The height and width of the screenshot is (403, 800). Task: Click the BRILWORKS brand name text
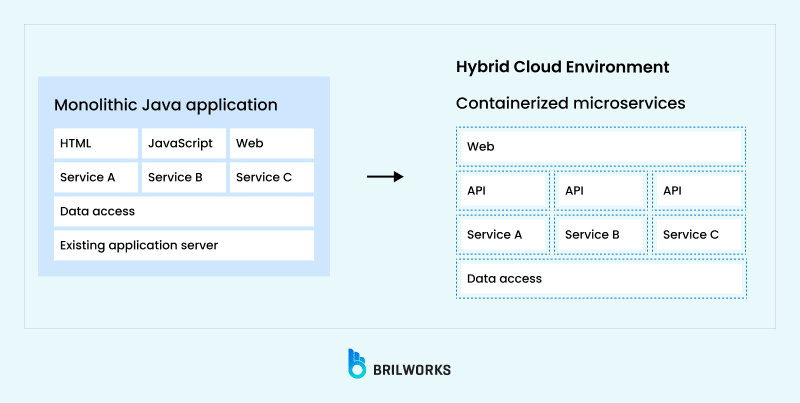(x=411, y=369)
